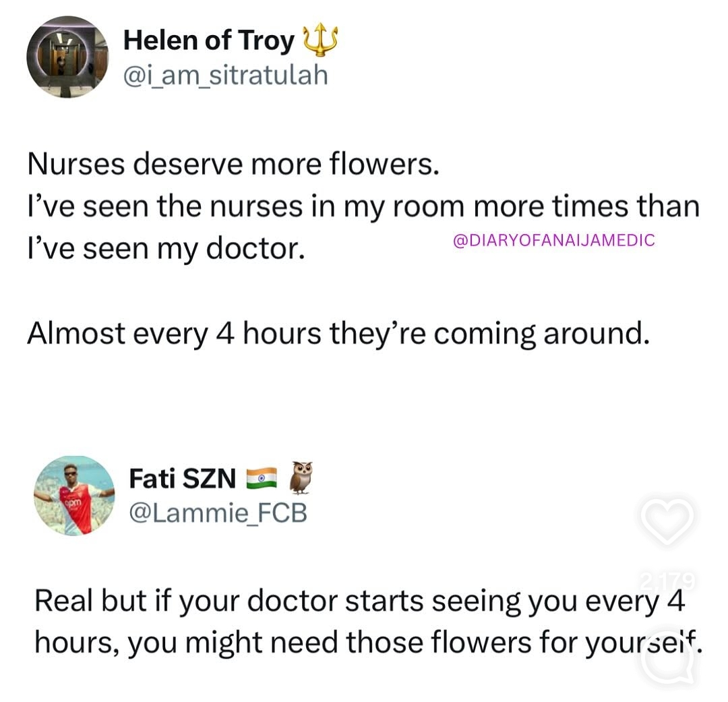The width and height of the screenshot is (728, 702).
Task: Open Fati SZN's profile picture
Action: [74, 496]
